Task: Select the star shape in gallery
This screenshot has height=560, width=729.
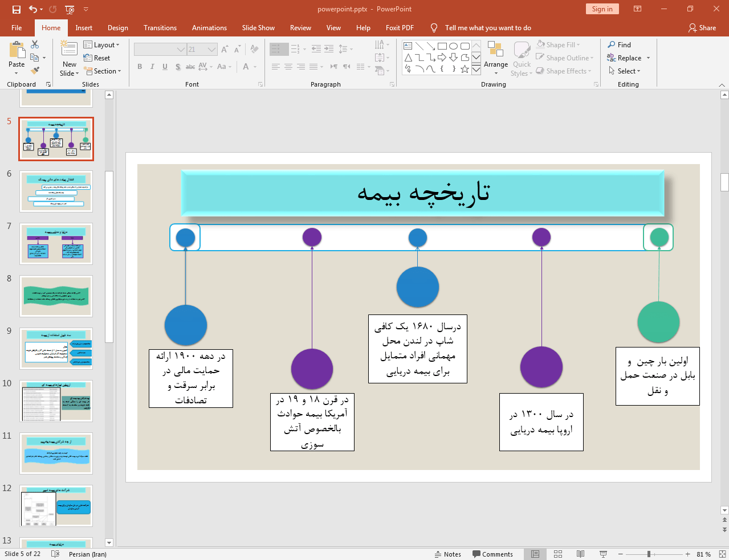Action: 465,69
